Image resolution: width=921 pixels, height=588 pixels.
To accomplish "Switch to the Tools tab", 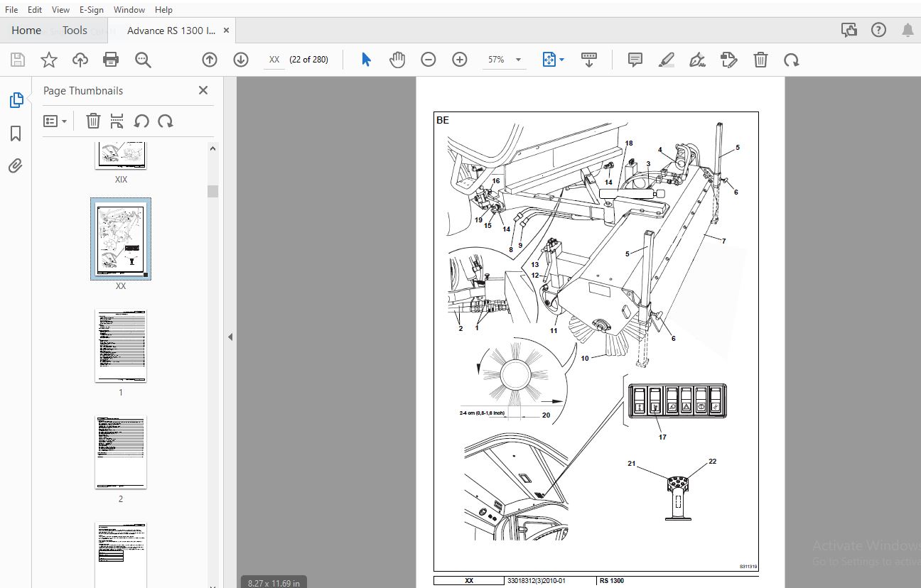I will pyautogui.click(x=75, y=31).
